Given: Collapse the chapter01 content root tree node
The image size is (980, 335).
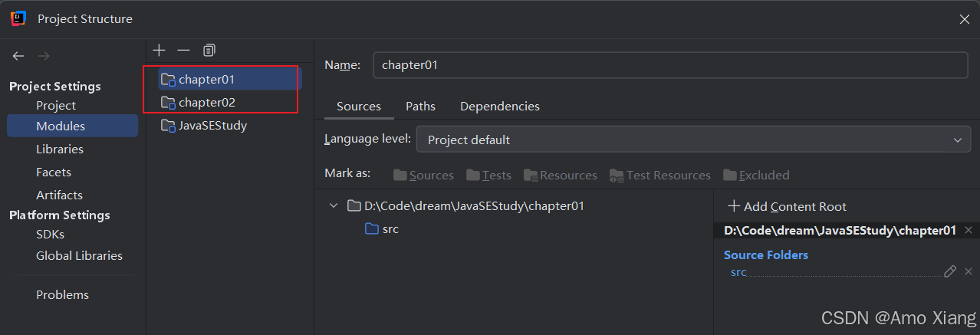Looking at the screenshot, I should (x=333, y=205).
